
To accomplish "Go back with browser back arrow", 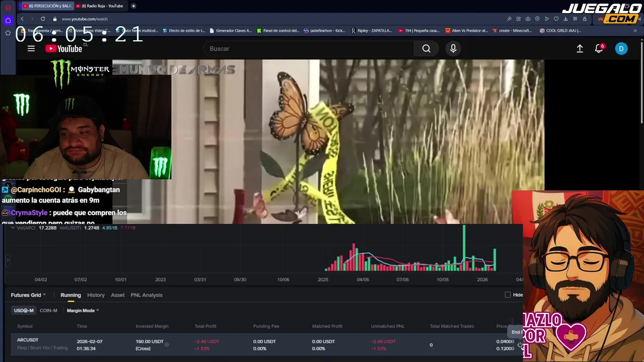I will (22, 19).
